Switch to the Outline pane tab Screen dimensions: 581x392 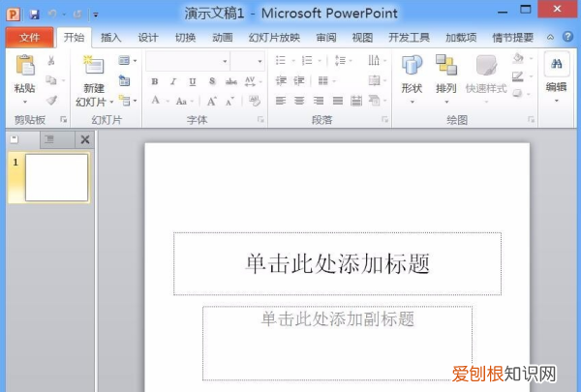(x=49, y=139)
